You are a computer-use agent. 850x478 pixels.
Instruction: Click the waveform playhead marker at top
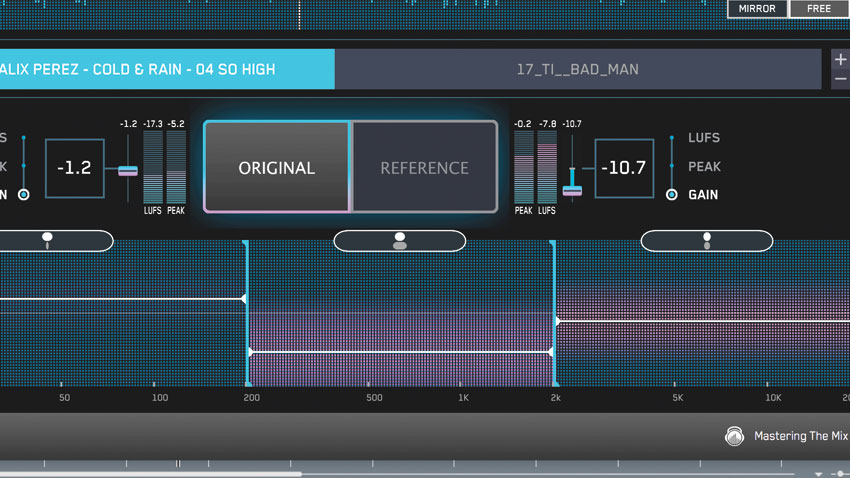[299, 15]
